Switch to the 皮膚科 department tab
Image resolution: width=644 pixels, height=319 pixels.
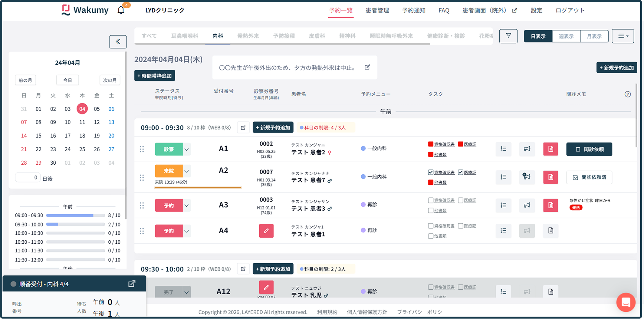tap(317, 36)
